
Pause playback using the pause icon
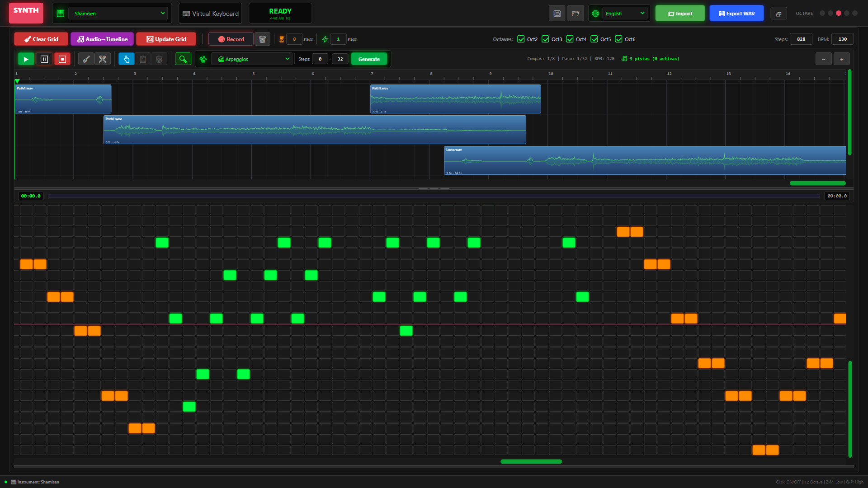[x=44, y=59]
